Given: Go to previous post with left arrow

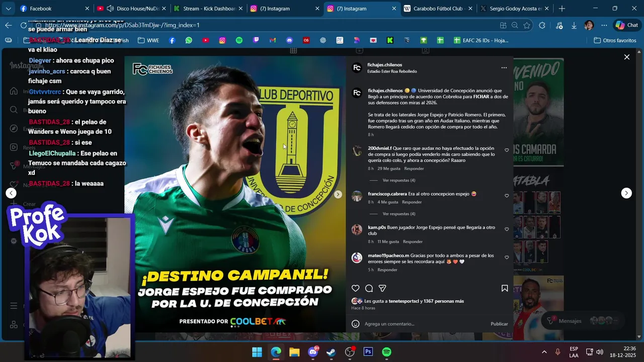Looking at the screenshot, I should point(11,193).
